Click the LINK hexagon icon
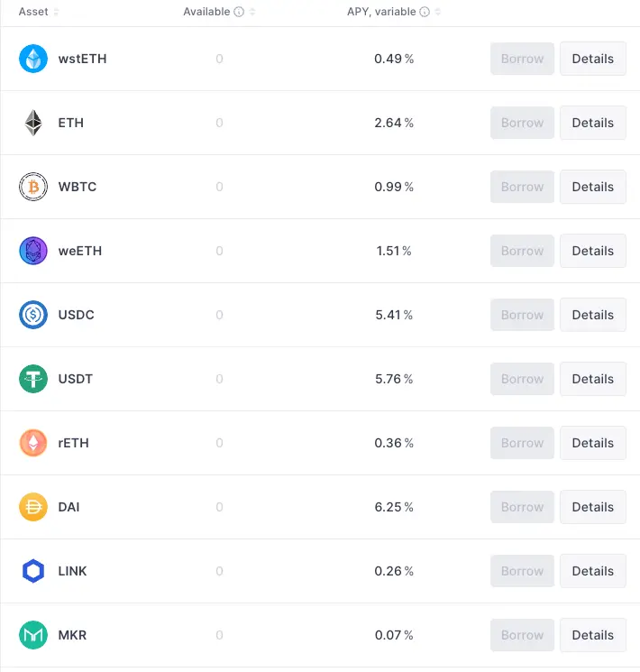640x672 pixels. [33, 571]
